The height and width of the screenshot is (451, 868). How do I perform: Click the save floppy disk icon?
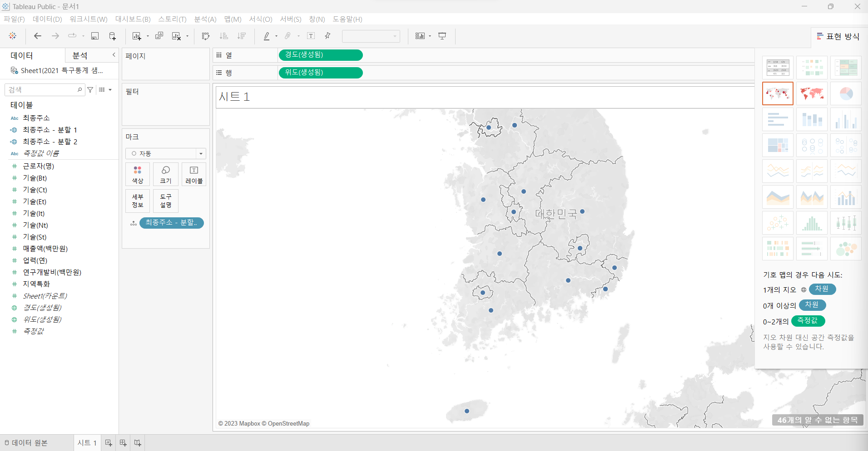(95, 36)
